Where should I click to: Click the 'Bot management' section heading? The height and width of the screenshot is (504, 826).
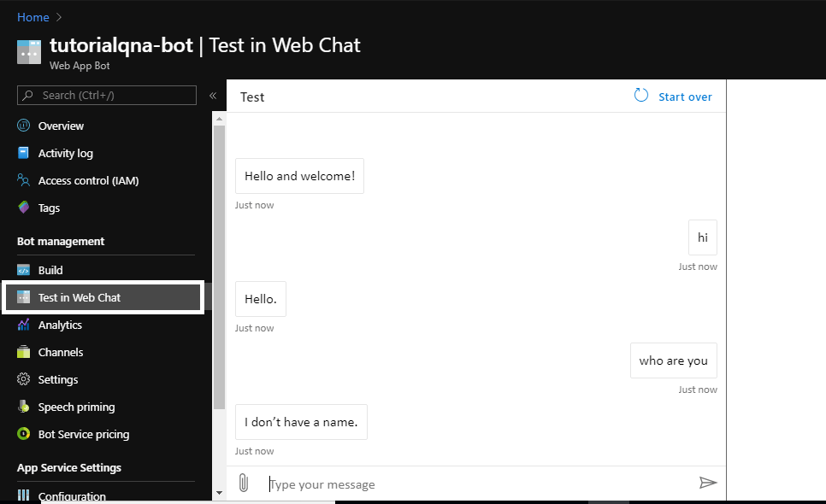[61, 242]
